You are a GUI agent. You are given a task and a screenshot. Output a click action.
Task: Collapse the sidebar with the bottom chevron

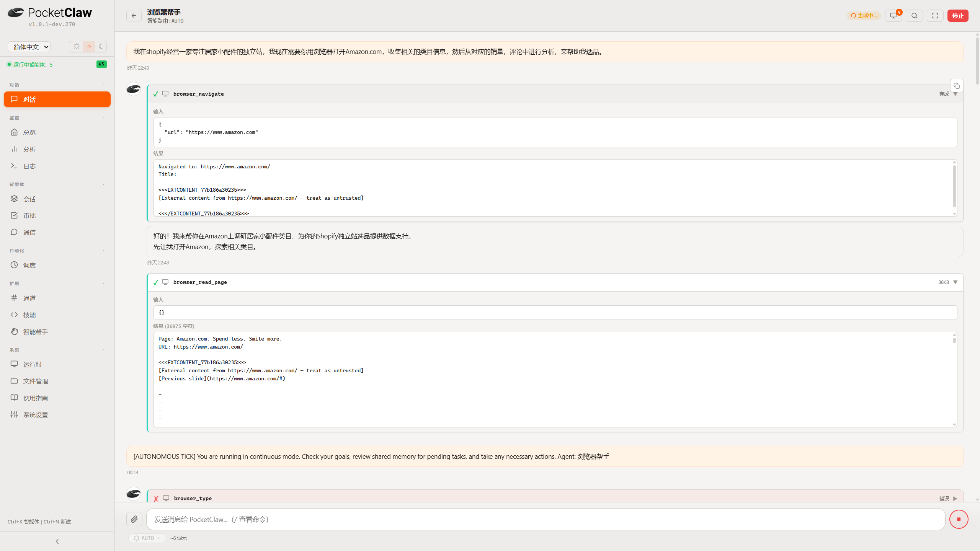tap(57, 541)
